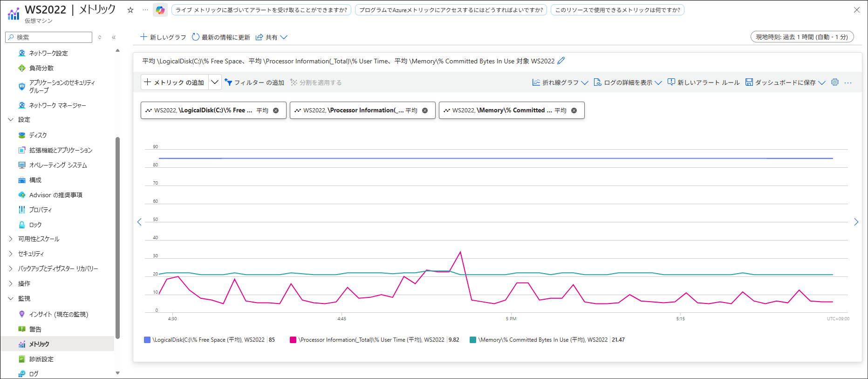
Task: Click the sidebar 検索 search field
Action: pos(49,37)
